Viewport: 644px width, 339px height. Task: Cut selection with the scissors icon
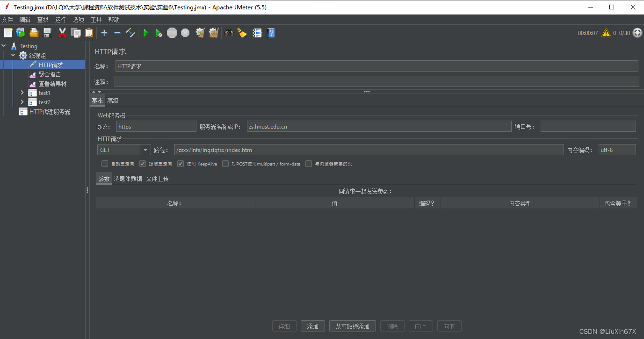pyautogui.click(x=62, y=33)
